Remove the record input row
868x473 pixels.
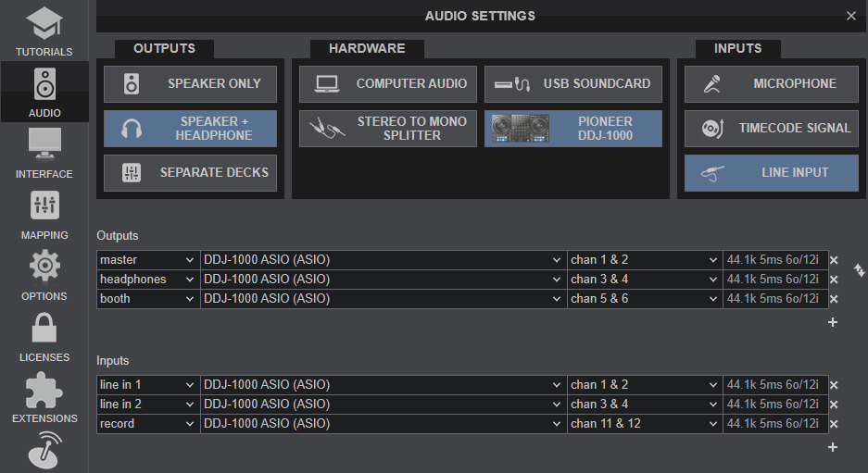point(835,424)
